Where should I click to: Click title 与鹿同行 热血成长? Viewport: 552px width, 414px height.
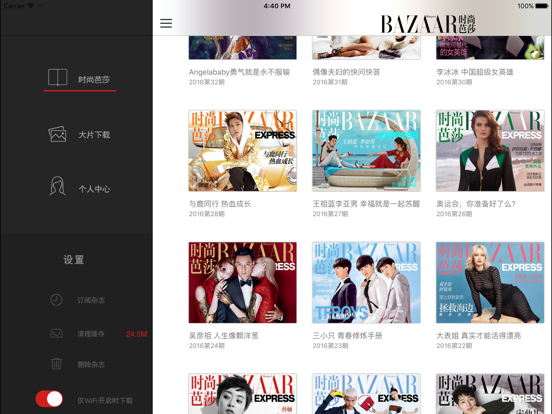point(220,204)
